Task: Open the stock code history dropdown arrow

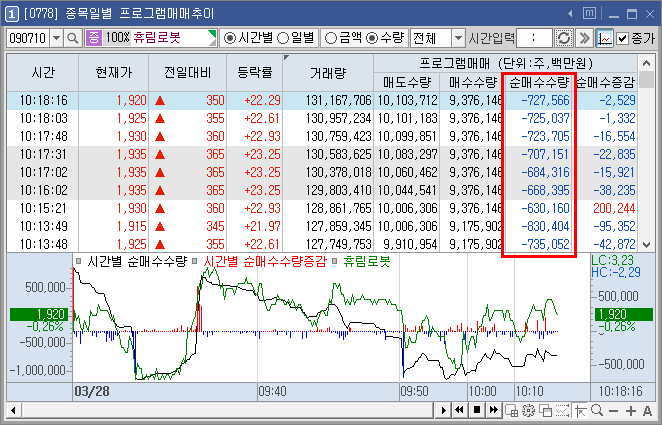Action: click(57, 38)
